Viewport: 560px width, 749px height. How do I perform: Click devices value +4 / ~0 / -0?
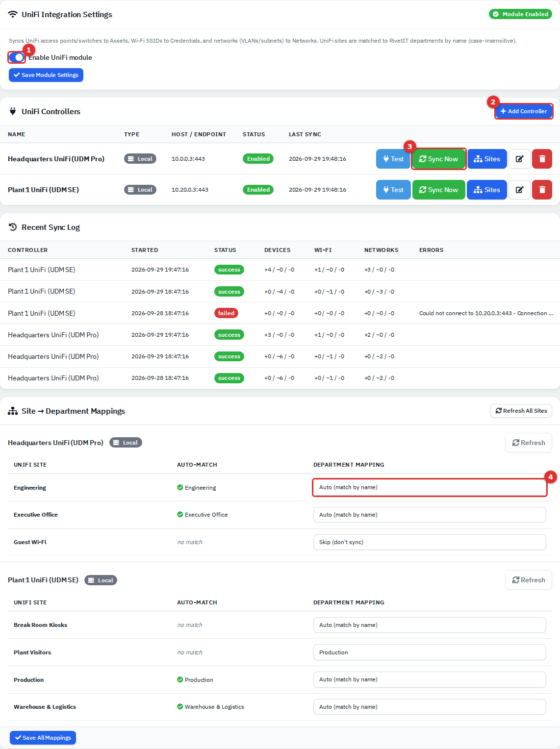tap(279, 270)
